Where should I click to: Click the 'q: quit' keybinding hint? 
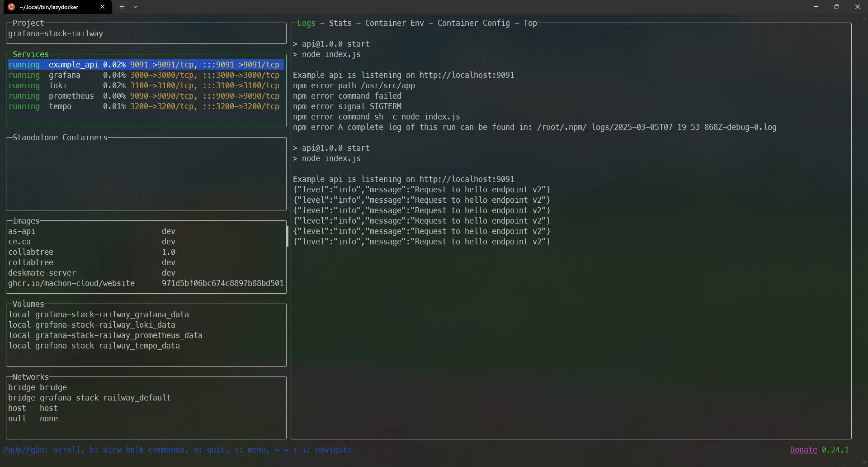pos(209,450)
